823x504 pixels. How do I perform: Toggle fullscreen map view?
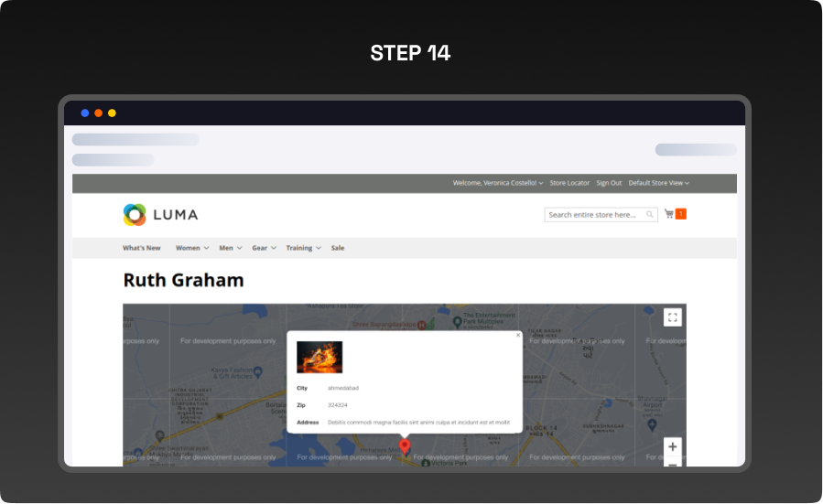(x=673, y=317)
